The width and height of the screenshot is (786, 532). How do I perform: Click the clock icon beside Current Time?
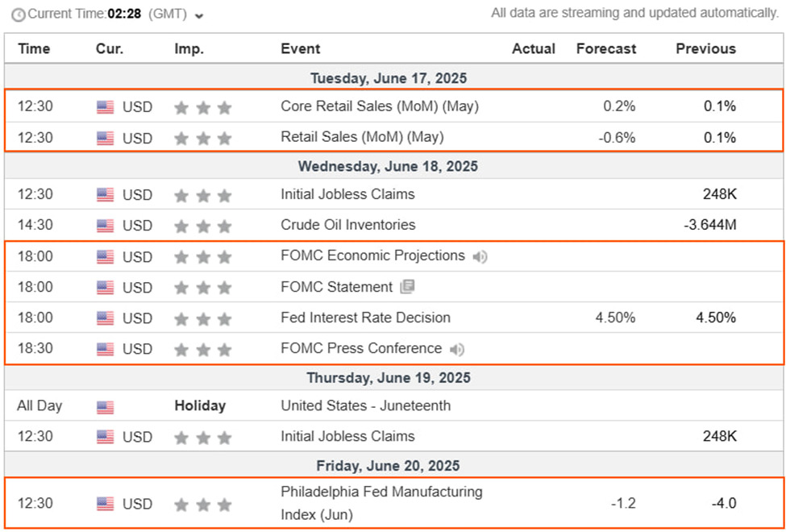20,14
